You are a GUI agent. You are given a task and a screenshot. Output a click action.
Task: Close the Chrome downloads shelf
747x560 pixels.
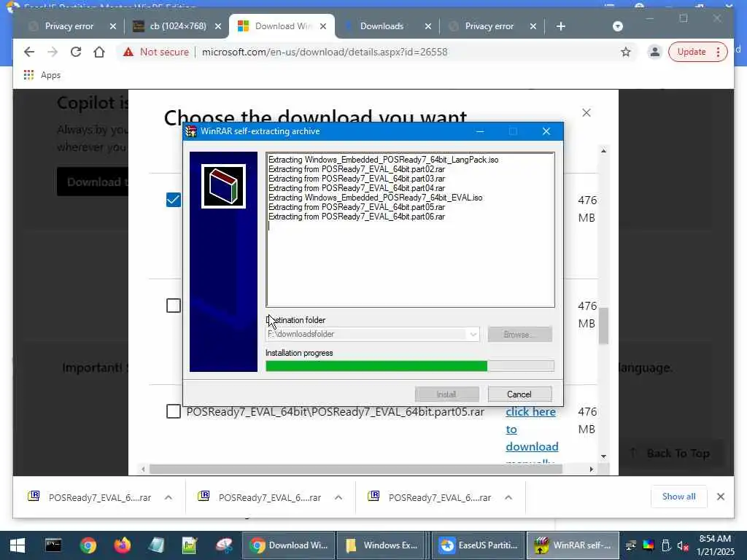click(x=721, y=497)
